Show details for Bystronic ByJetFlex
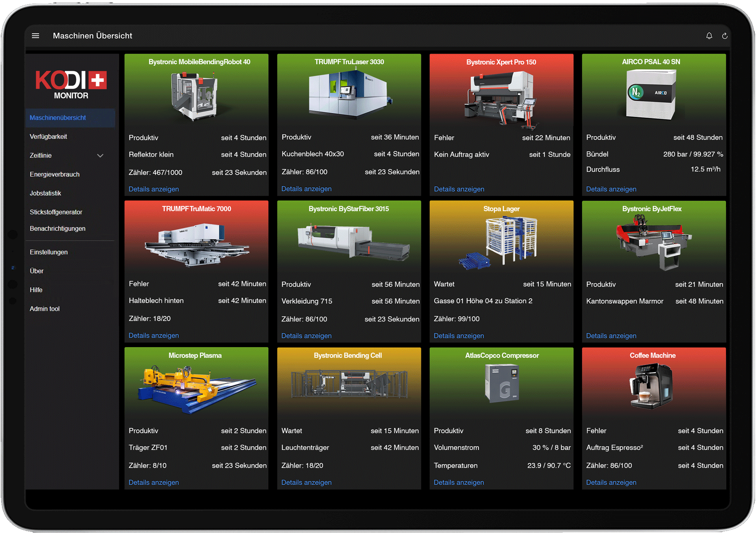Image resolution: width=756 pixels, height=533 pixels. [x=611, y=336]
